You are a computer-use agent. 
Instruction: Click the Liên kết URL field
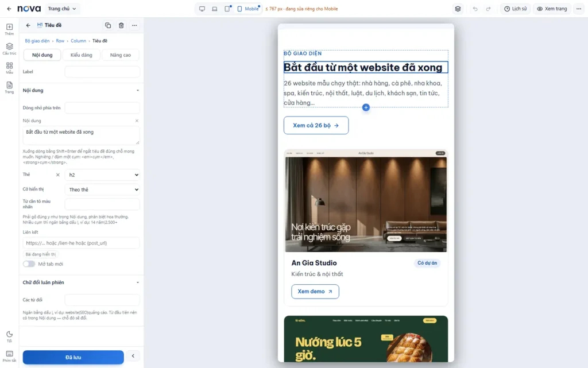tap(81, 243)
